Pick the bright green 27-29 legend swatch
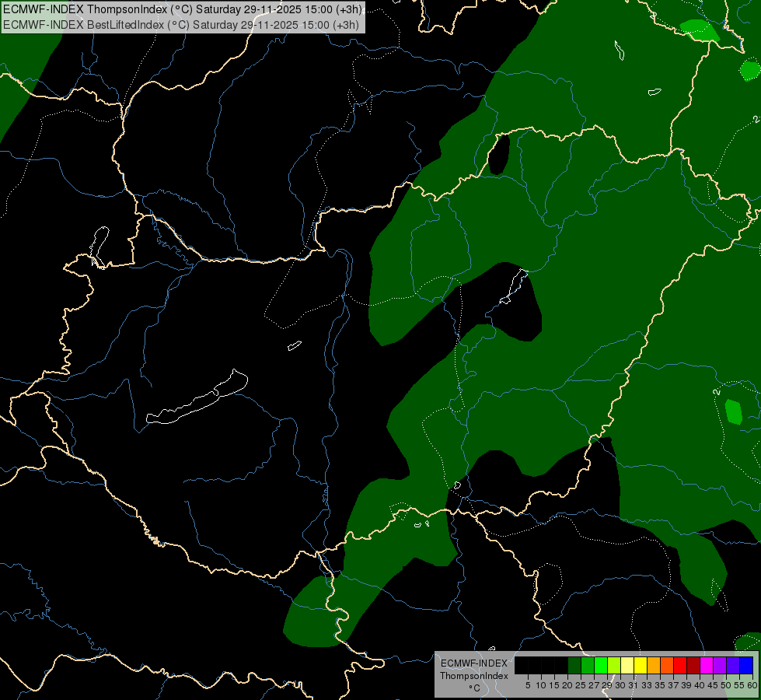The width and height of the screenshot is (761, 700). pyautogui.click(x=601, y=665)
